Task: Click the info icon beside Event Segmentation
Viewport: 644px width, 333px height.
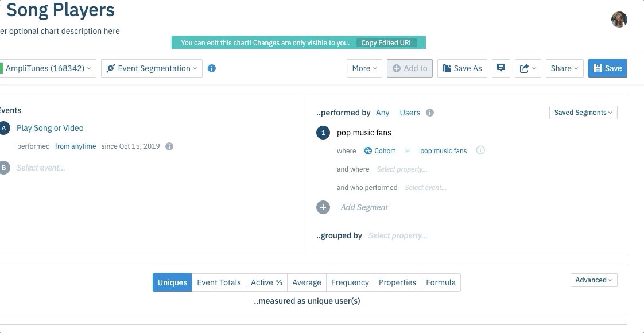Action: coord(212,68)
